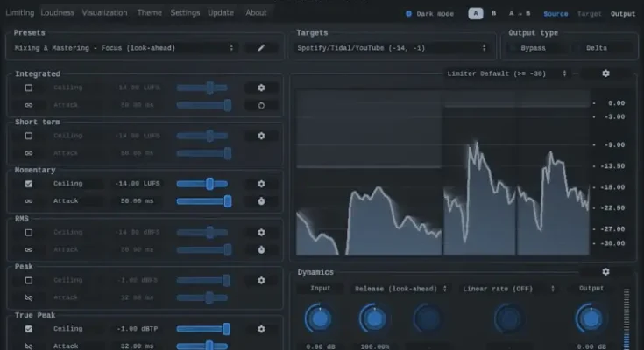Open the Release (look-ahead) dropdown

pos(401,288)
